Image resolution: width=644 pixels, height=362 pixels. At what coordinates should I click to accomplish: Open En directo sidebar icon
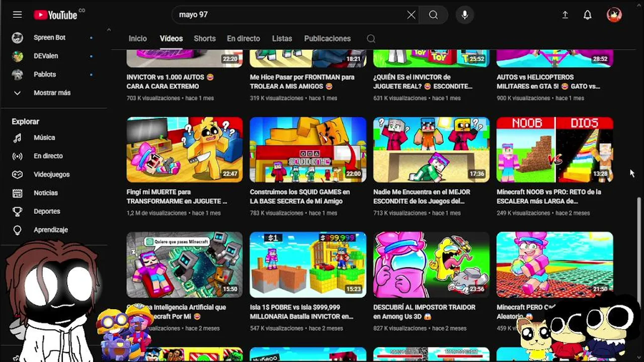(18, 156)
